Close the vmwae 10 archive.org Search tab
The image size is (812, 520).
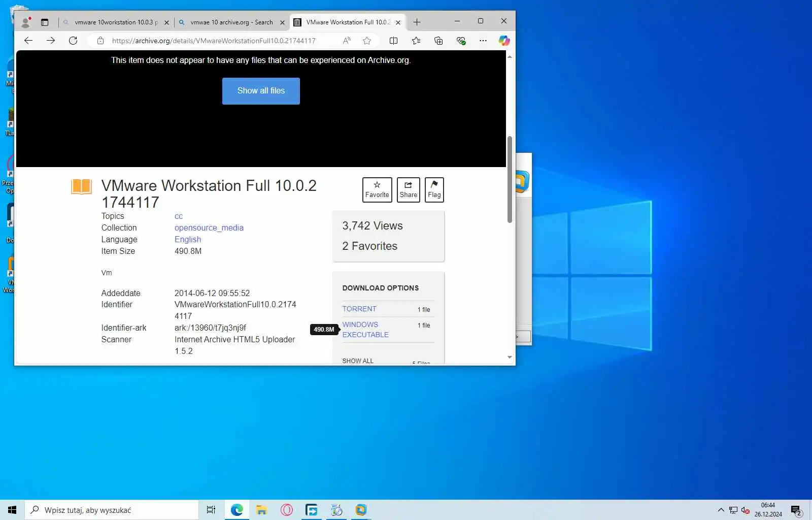pos(283,22)
